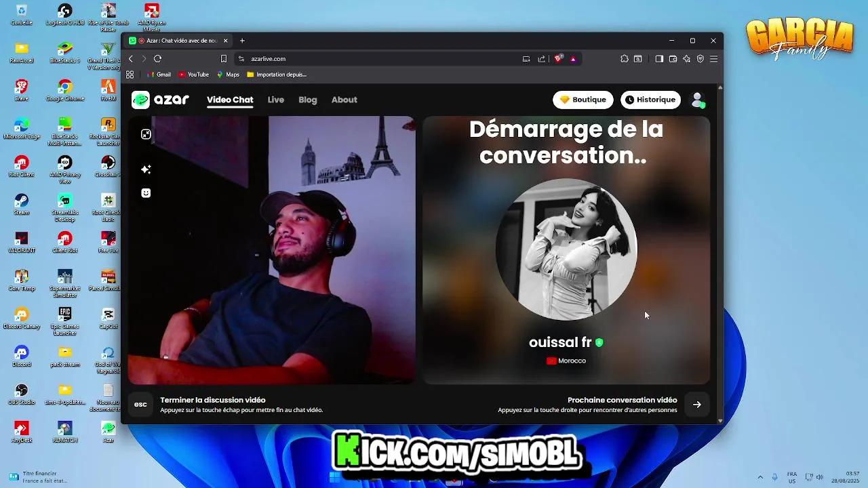This screenshot has height=488, width=868.
Task: Open a new browser tab with plus
Action: click(x=242, y=41)
